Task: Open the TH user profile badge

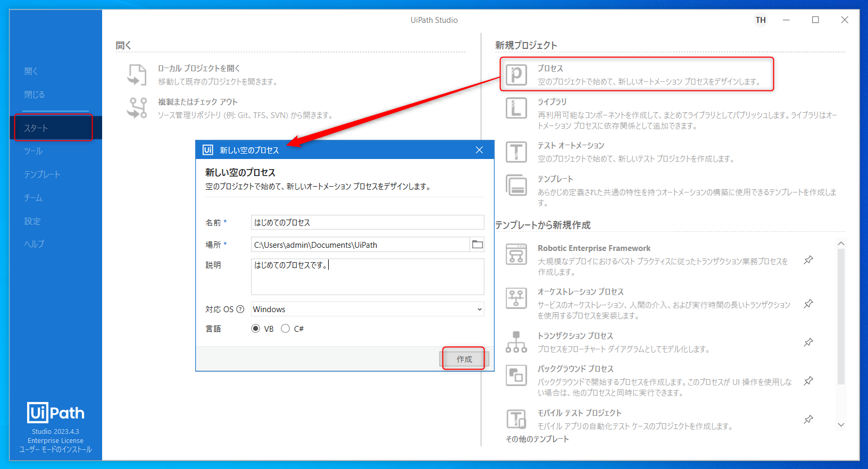Action: [x=761, y=20]
